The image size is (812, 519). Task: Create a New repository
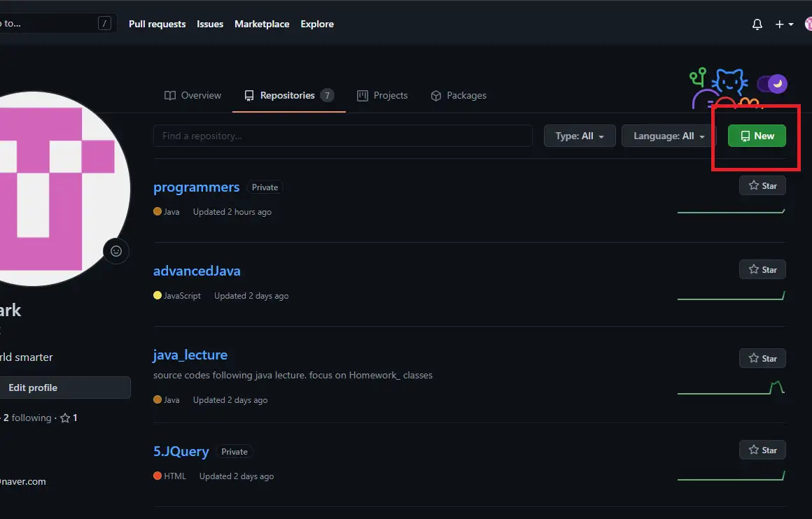pos(757,136)
